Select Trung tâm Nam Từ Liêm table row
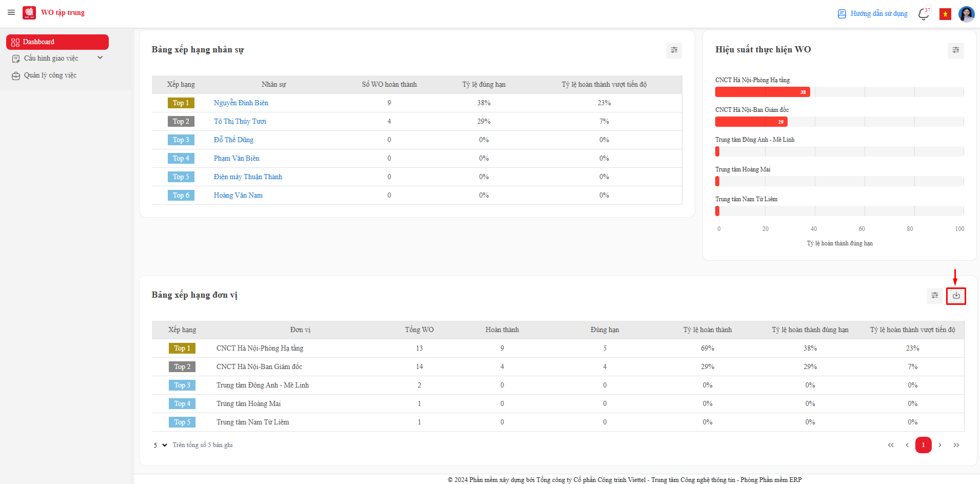This screenshot has width=980, height=484. (x=558, y=422)
